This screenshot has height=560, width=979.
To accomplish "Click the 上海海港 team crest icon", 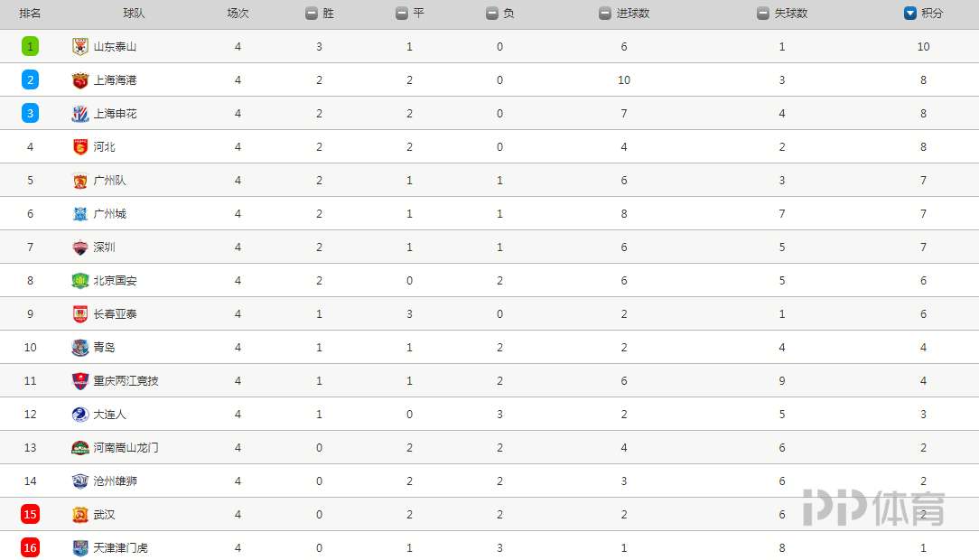I will [x=79, y=79].
